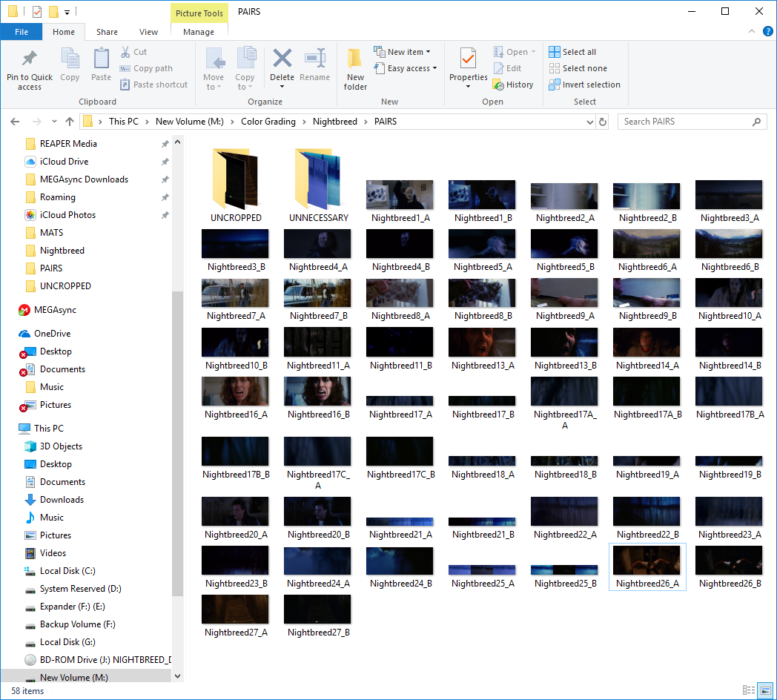Click the Paste clipboard icon
The height and width of the screenshot is (700, 777).
click(101, 59)
